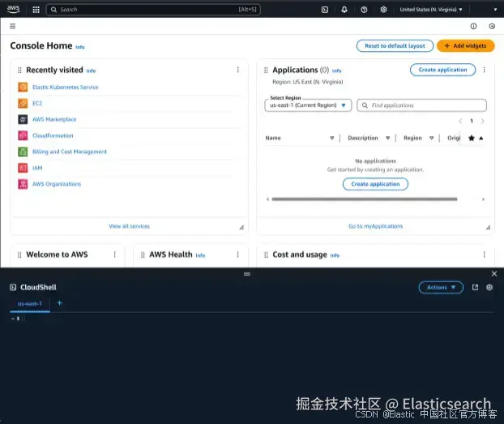The height and width of the screenshot is (424, 504).
Task: Go to previous applications page
Action: point(460,121)
